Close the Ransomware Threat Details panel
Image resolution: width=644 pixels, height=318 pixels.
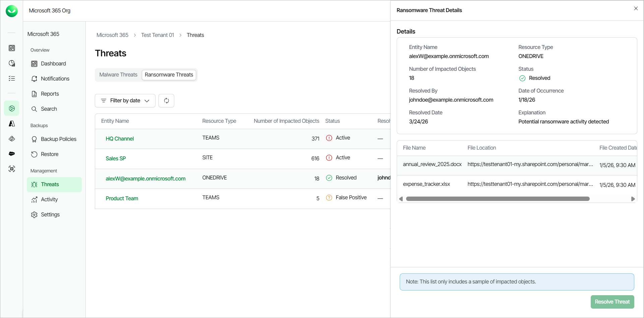(x=636, y=8)
